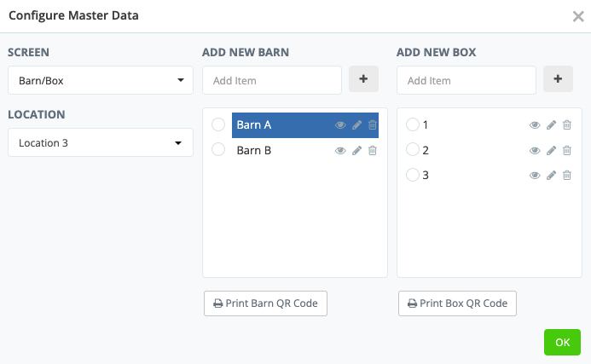Expand the Location dropdown set to Location 3
The width and height of the screenshot is (591, 364).
click(x=101, y=143)
